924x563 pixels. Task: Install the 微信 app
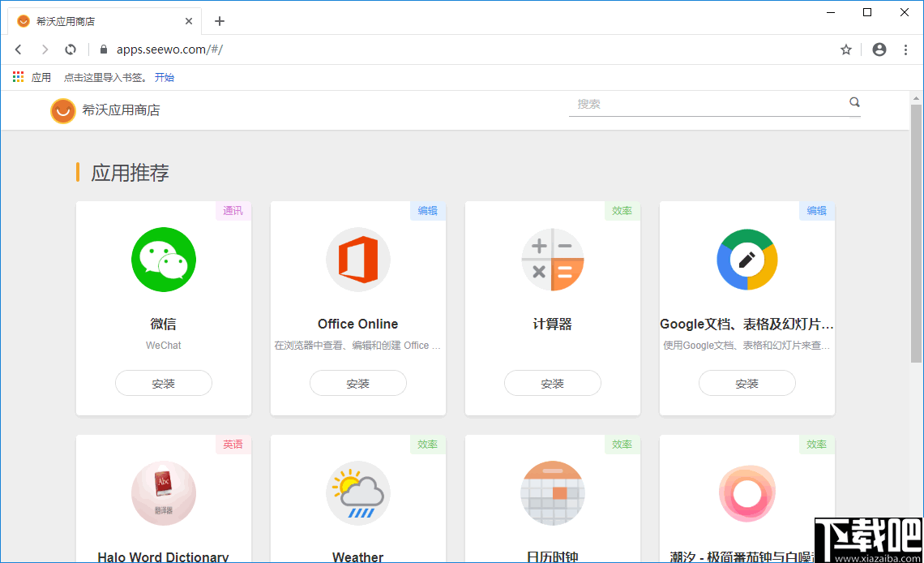(163, 383)
